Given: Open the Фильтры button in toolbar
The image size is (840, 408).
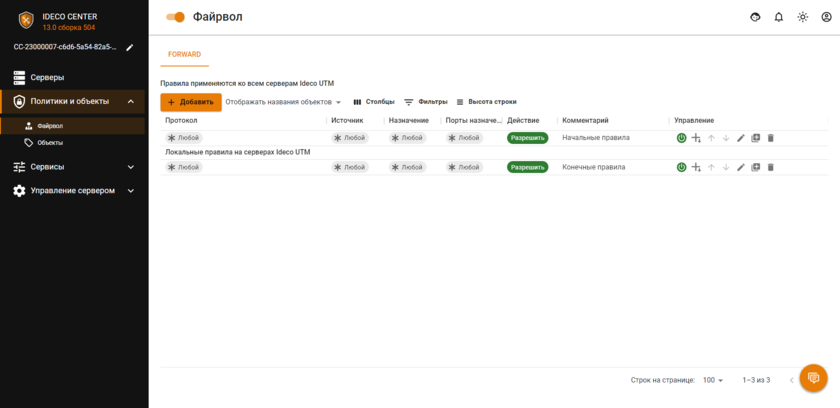Looking at the screenshot, I should coord(426,102).
